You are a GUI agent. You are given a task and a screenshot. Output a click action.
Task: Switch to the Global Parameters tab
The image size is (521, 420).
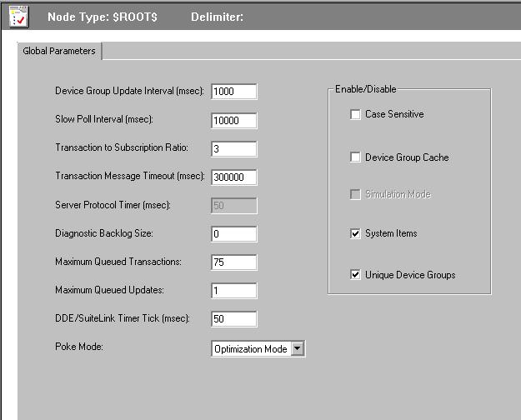click(x=59, y=52)
